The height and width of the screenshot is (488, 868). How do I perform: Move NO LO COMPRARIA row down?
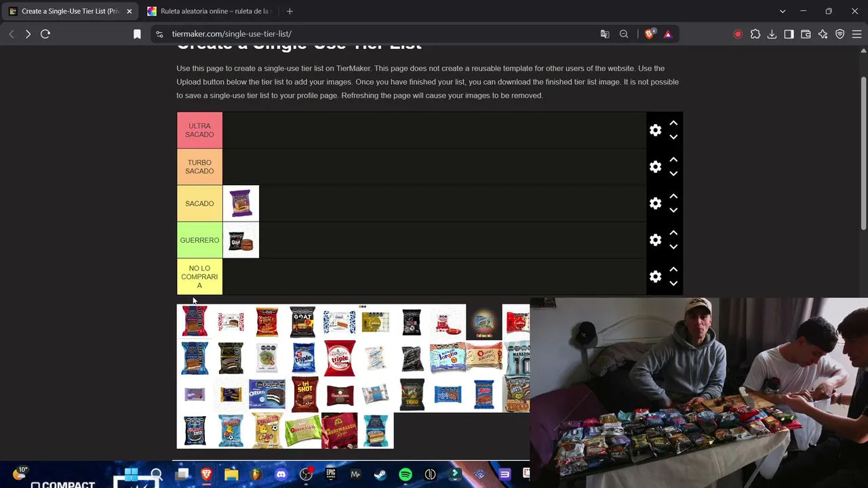click(x=673, y=283)
